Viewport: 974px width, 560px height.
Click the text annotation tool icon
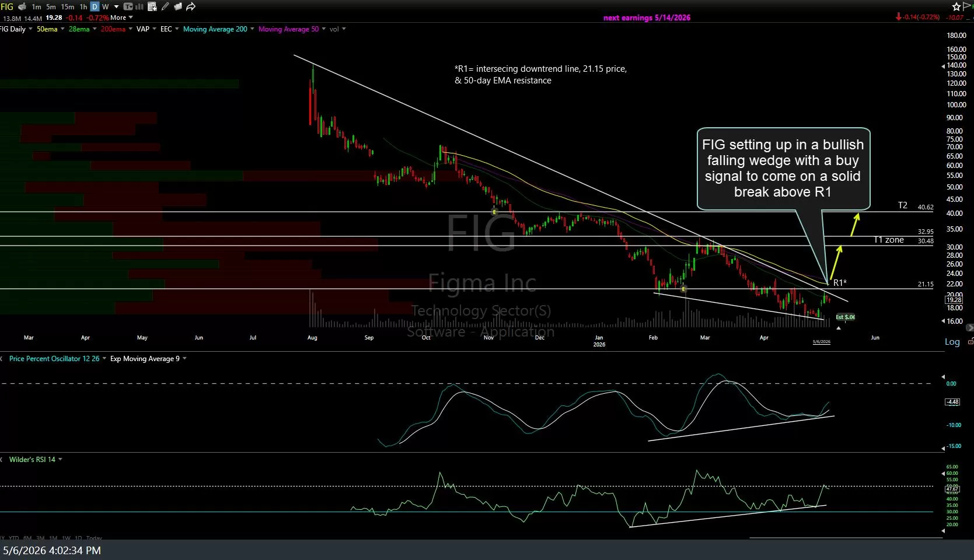128,7
